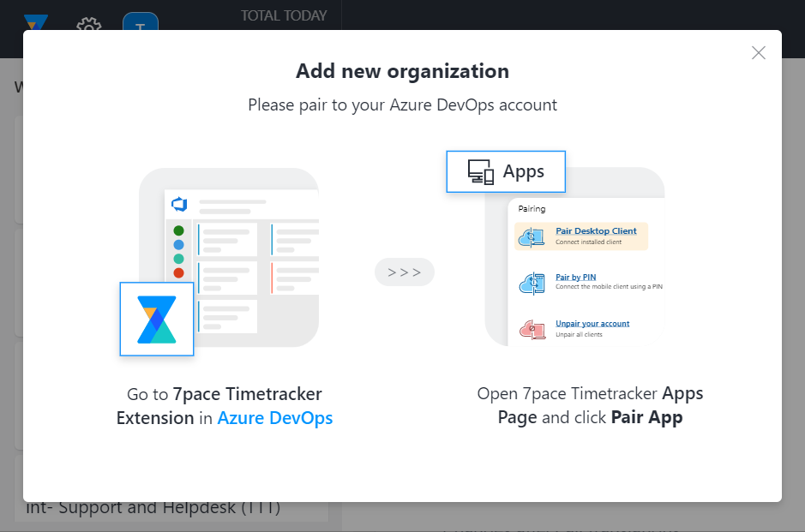Click the Pair Desktop Client cloud icon
Image resolution: width=805 pixels, height=532 pixels.
coord(532,237)
